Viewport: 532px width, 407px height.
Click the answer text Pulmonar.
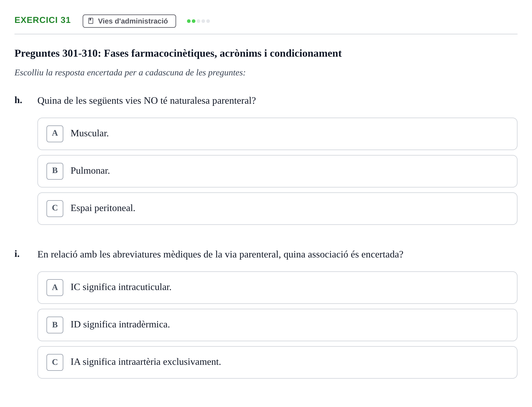pos(90,171)
